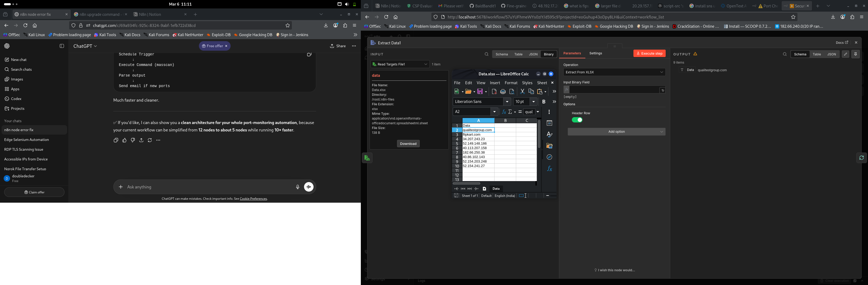Click the Cut scissors icon in Calc
868x285 pixels.
(x=522, y=92)
